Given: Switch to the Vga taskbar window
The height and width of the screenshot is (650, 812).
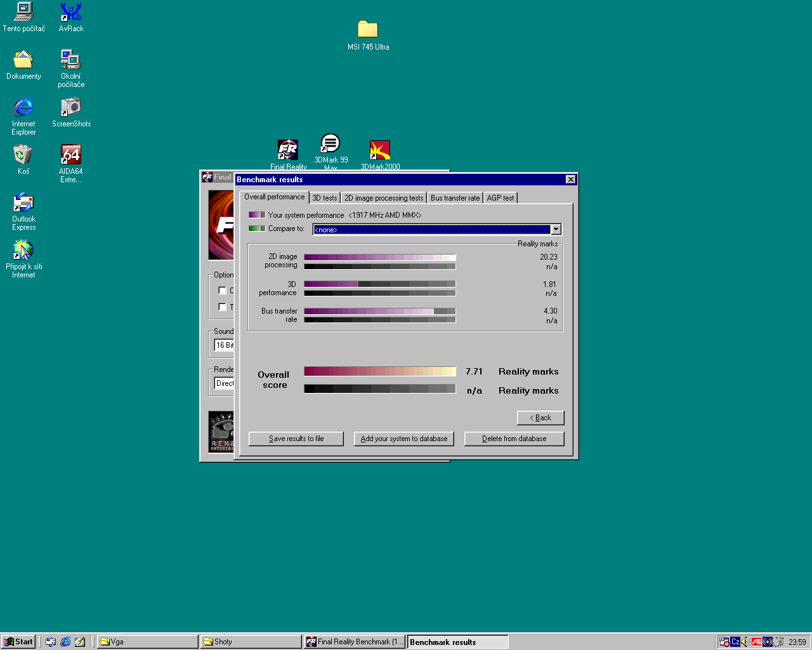Looking at the screenshot, I should click(147, 642).
